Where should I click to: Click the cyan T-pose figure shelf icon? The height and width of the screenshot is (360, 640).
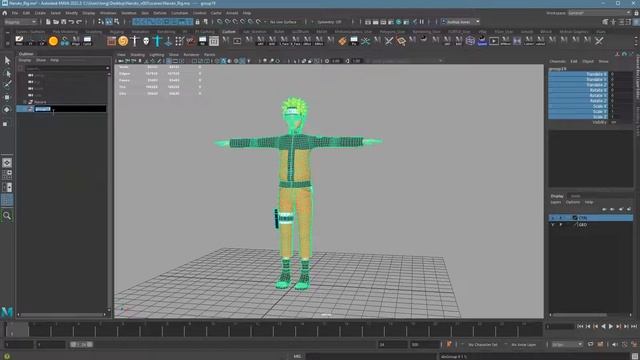tap(158, 41)
